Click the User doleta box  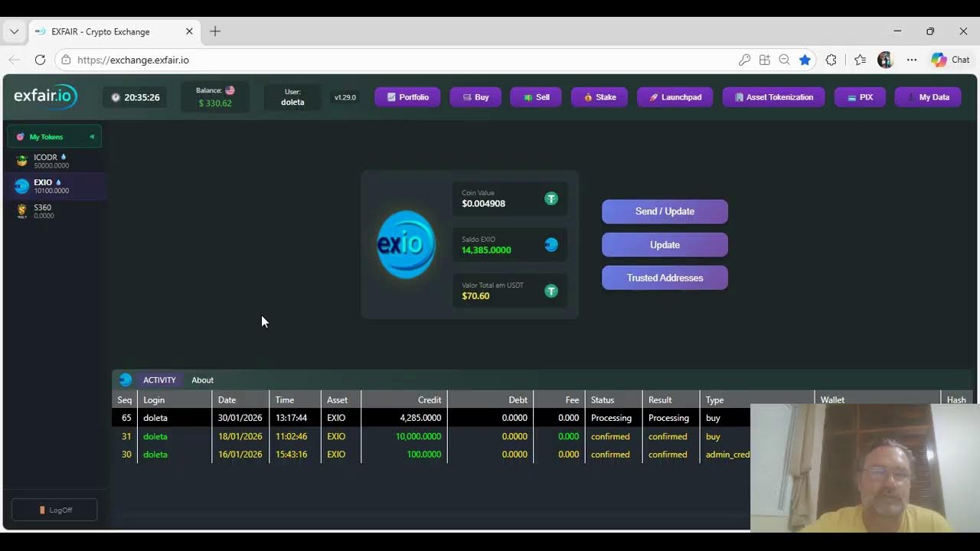[x=292, y=97]
